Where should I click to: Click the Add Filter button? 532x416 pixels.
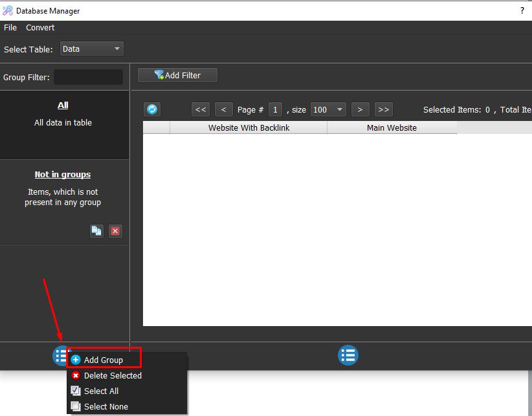[x=177, y=75]
